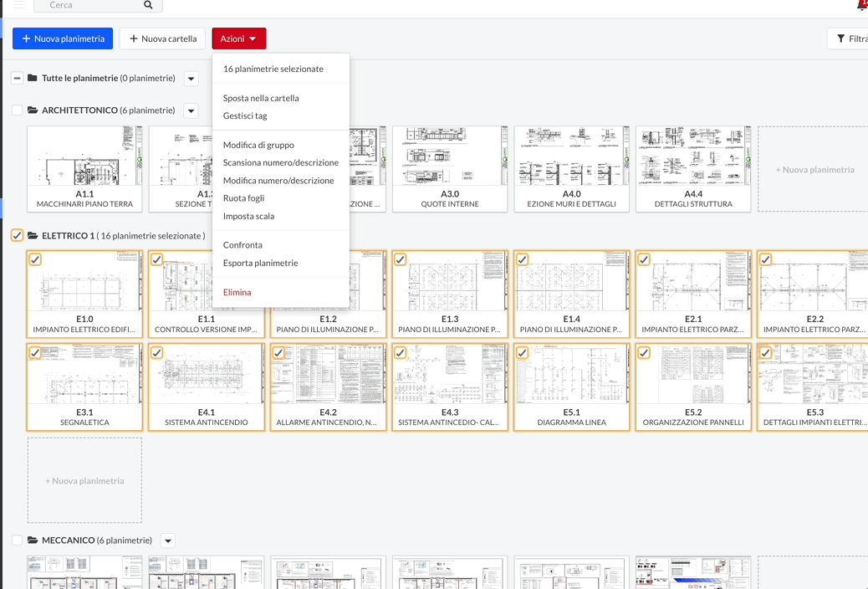Select Scansiona numero/descrizione

(x=281, y=163)
